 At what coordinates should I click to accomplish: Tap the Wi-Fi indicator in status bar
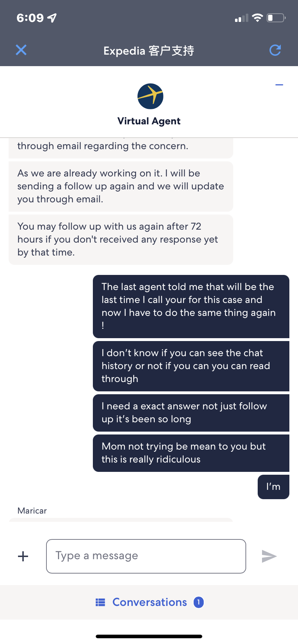coord(258,18)
